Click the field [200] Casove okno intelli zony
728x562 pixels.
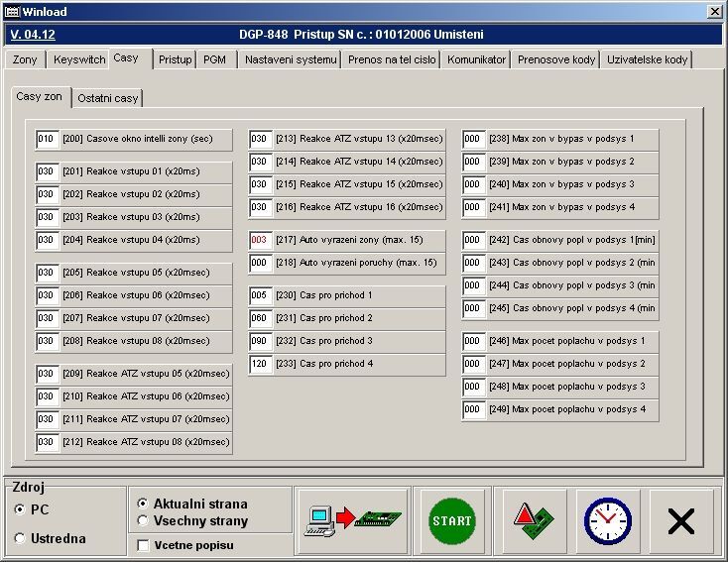[47, 140]
